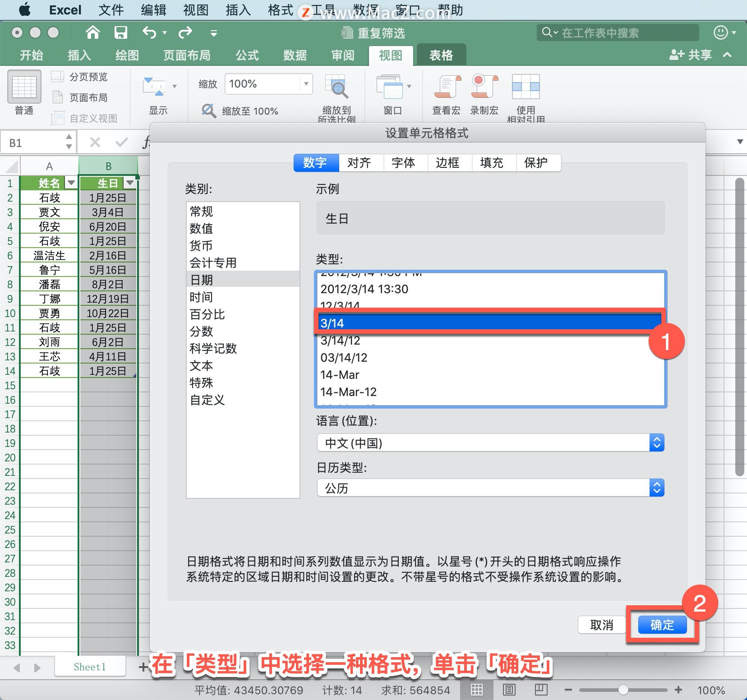Zoom in with the plus button
747x700 pixels.
[678, 690]
